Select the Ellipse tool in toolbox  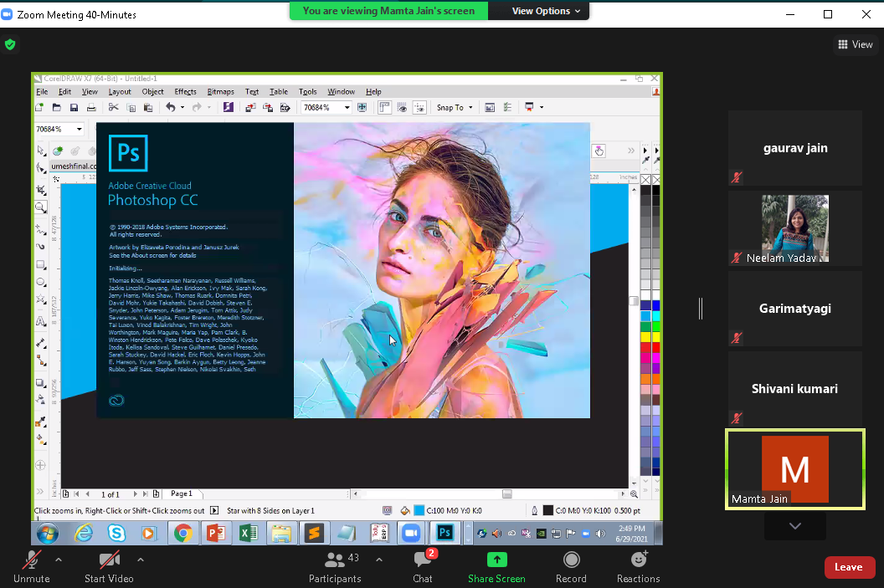pos(40,282)
